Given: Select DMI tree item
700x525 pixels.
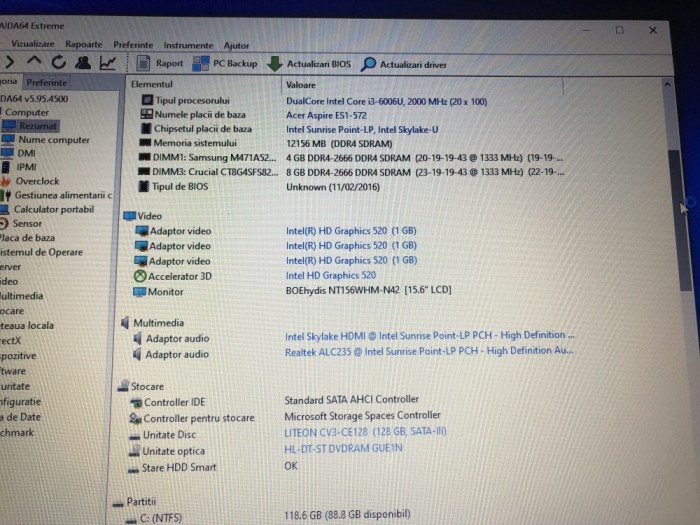Looking at the screenshot, I should click(26, 153).
